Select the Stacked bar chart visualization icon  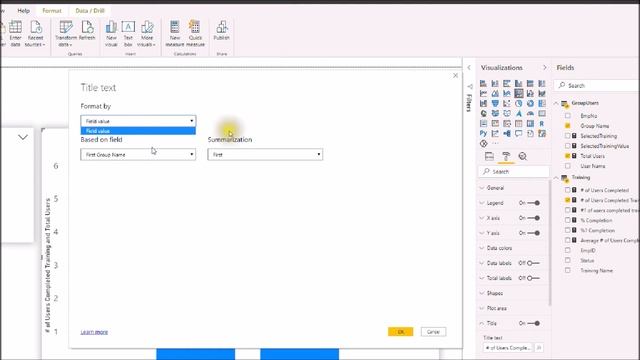483,83
